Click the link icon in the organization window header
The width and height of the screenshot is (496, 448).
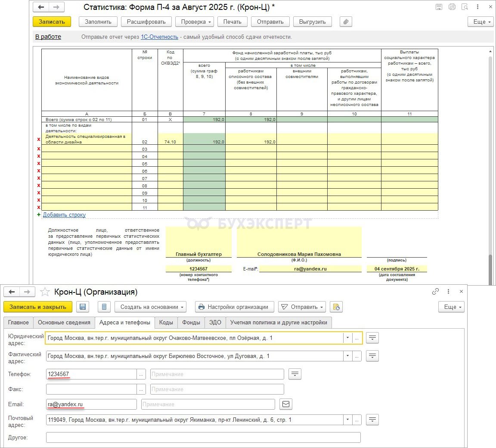pyautogui.click(x=435, y=291)
